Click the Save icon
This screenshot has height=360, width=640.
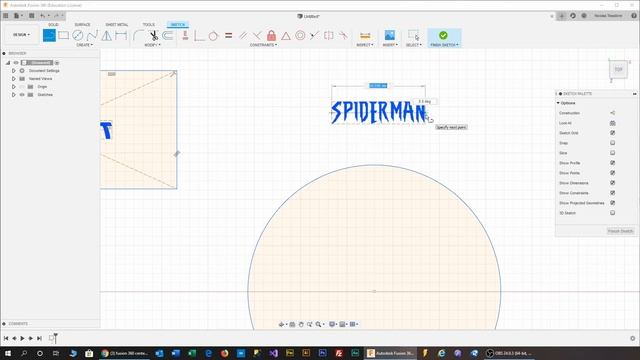coord(31,16)
